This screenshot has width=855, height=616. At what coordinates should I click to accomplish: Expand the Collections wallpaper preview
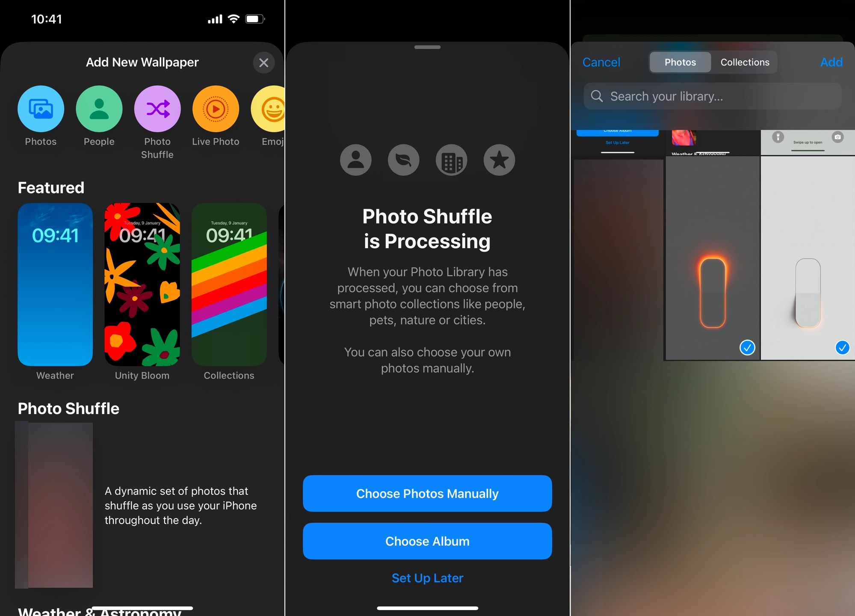click(x=228, y=284)
